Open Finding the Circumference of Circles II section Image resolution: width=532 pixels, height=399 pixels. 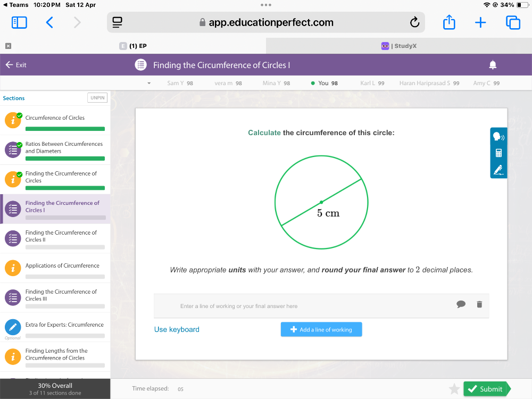[x=61, y=236]
